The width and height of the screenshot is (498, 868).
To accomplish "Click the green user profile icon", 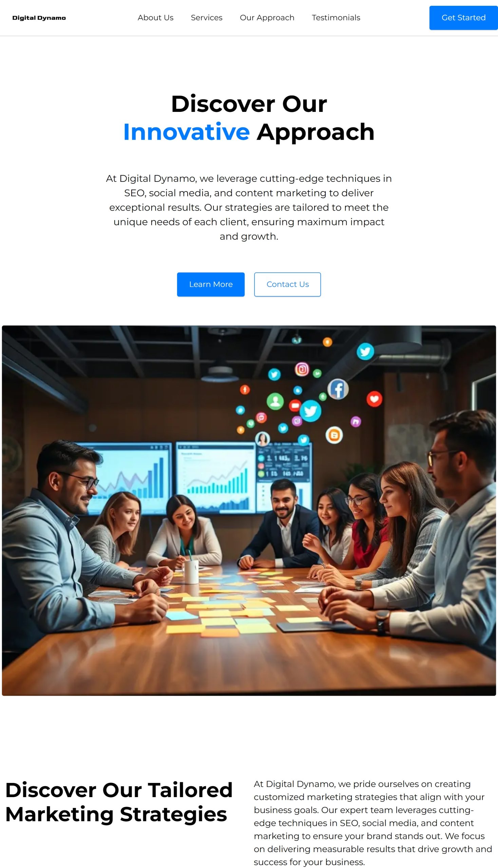I will [x=275, y=401].
